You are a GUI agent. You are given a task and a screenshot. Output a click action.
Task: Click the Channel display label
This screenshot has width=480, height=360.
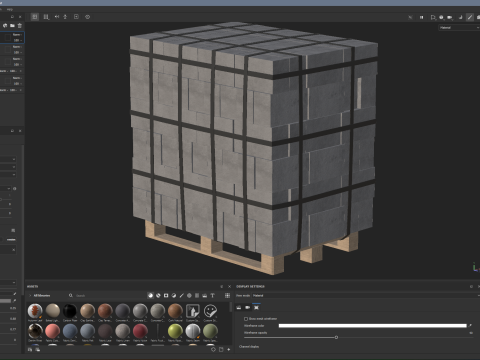[249, 347]
